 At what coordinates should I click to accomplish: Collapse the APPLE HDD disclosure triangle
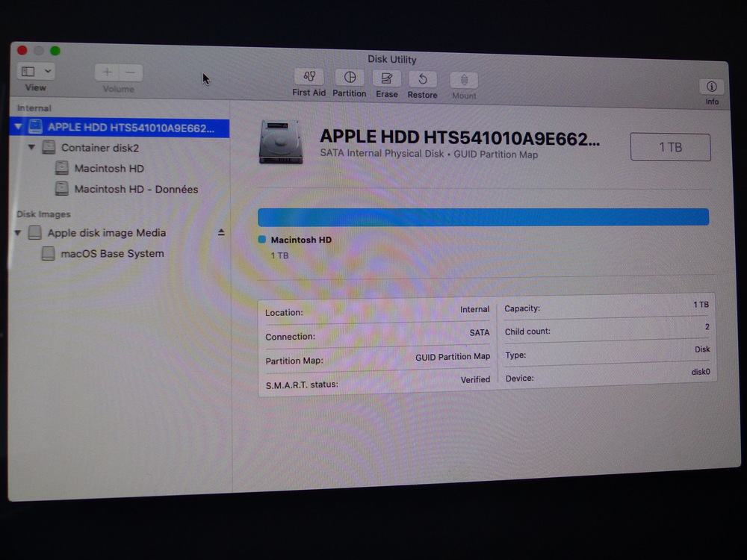click(18, 127)
